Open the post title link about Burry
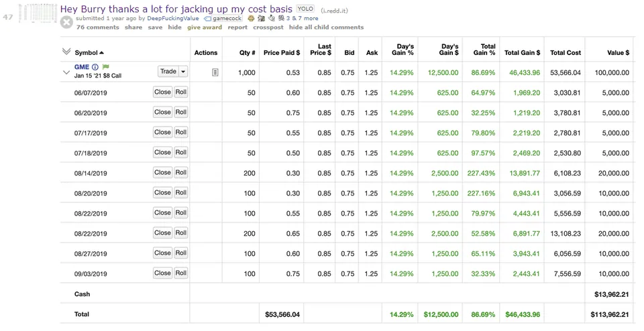 coord(176,9)
